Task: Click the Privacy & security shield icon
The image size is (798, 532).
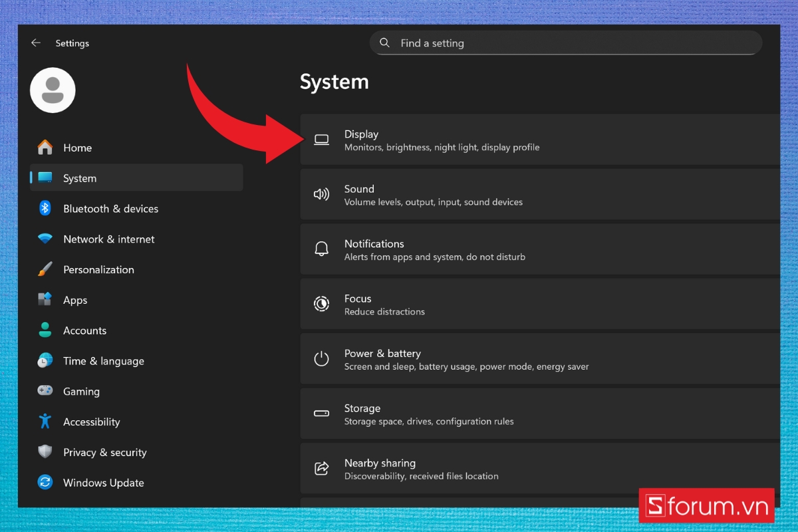Action: pos(45,452)
